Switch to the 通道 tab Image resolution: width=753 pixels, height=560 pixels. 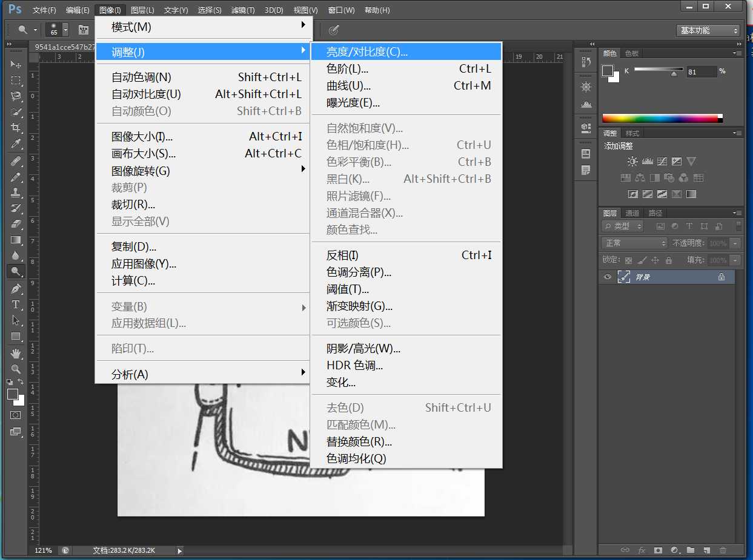coord(631,212)
